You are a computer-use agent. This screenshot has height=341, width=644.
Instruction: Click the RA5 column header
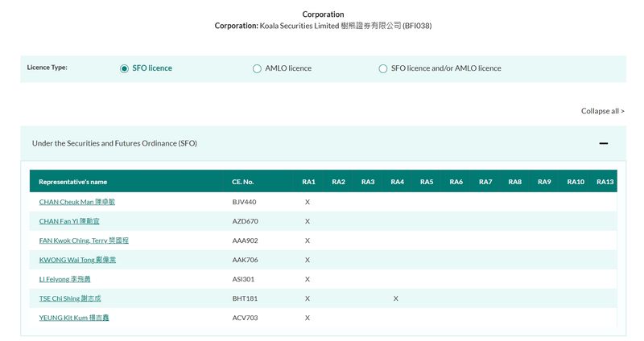tap(427, 182)
